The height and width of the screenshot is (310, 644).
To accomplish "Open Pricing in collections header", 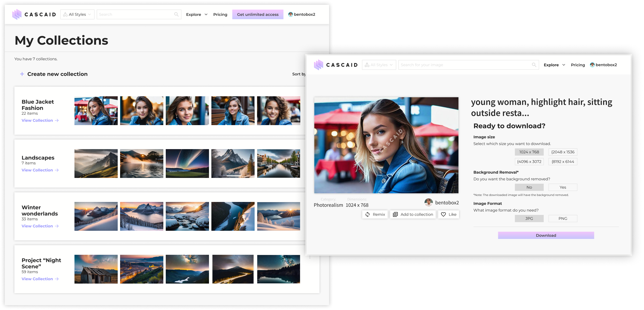I will point(220,14).
